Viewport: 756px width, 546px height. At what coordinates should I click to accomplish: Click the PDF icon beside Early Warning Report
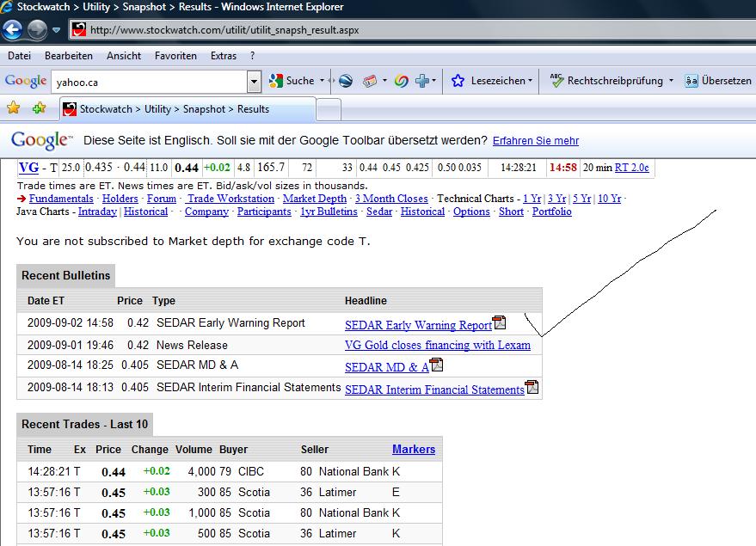[x=500, y=322]
